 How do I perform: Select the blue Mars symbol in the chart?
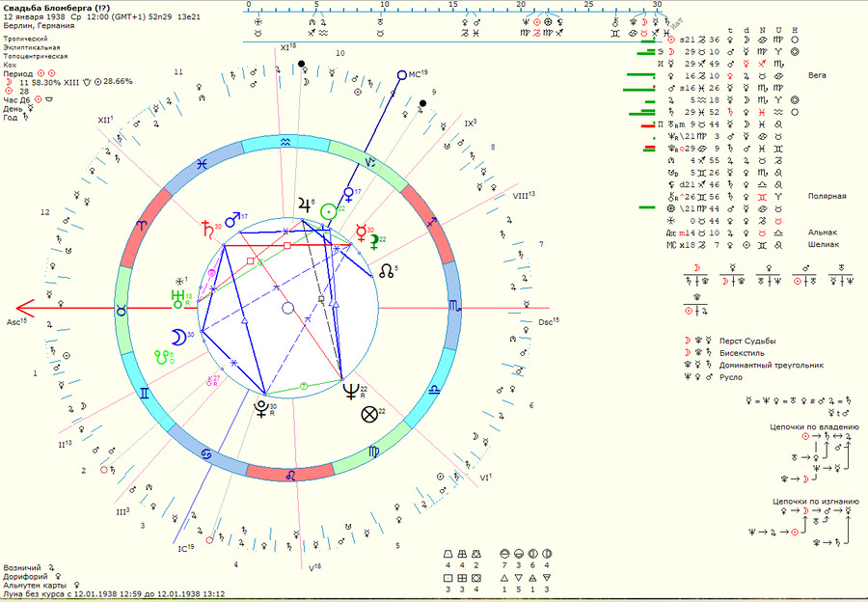coord(231,221)
